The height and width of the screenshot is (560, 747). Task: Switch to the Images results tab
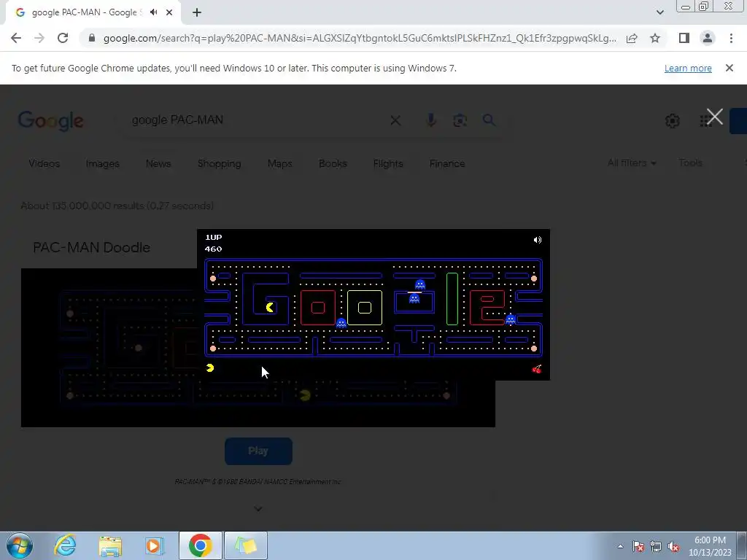[x=102, y=163]
